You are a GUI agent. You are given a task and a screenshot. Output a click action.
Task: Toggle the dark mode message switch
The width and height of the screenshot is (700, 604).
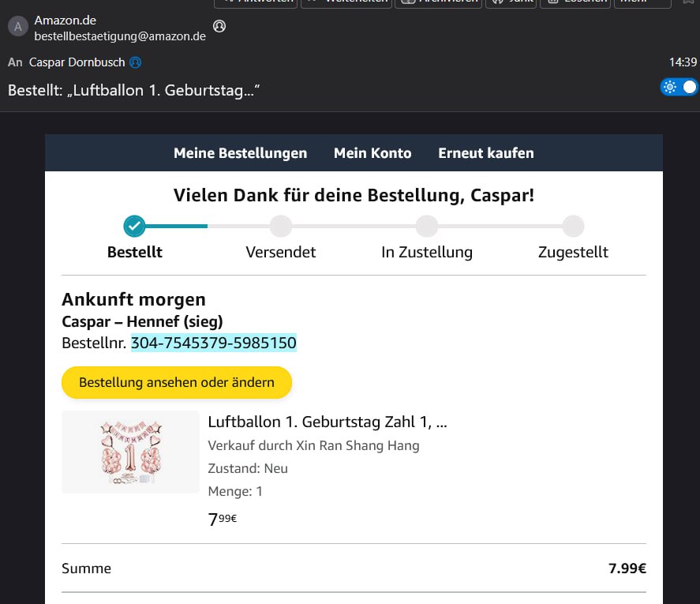coord(679,87)
